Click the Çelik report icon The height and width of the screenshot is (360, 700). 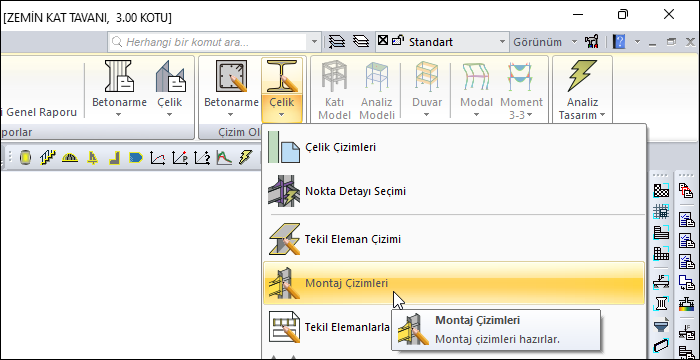170,76
